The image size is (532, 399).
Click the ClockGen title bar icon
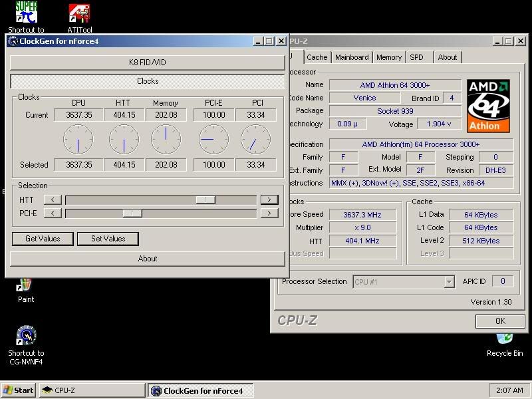pyautogui.click(x=13, y=41)
